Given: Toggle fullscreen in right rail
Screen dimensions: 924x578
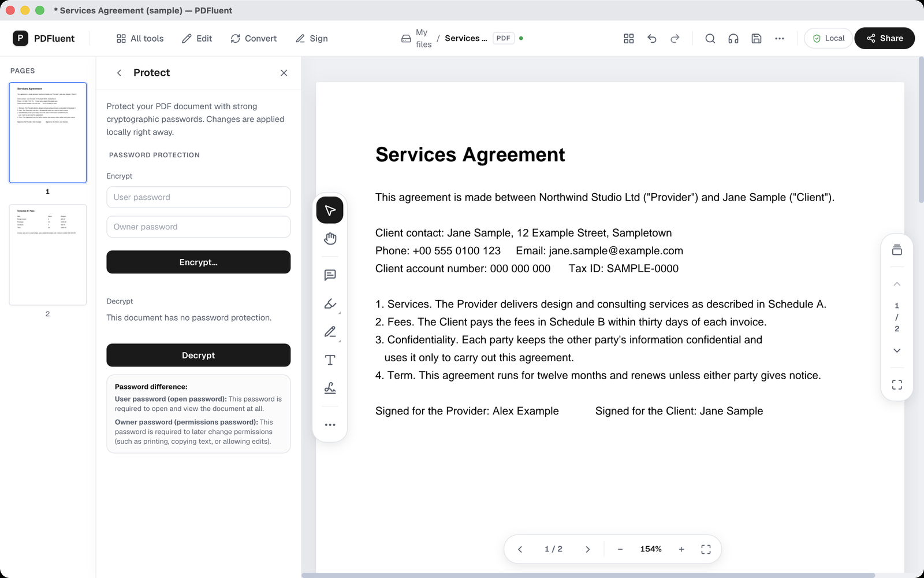Looking at the screenshot, I should pos(897,385).
